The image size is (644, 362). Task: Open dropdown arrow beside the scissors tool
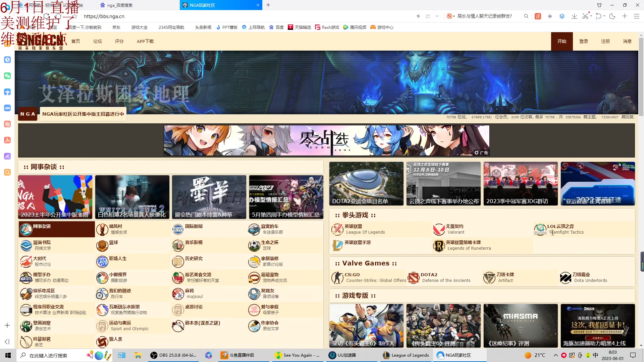click(591, 15)
